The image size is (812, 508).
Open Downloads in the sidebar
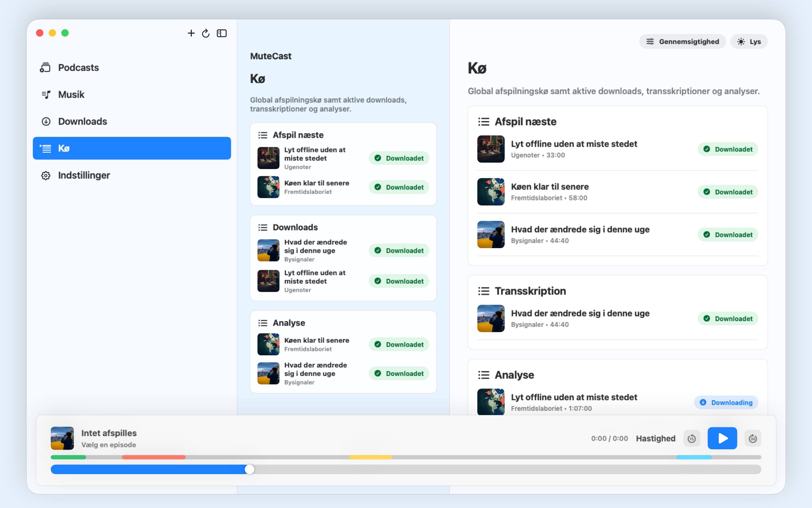[132, 121]
